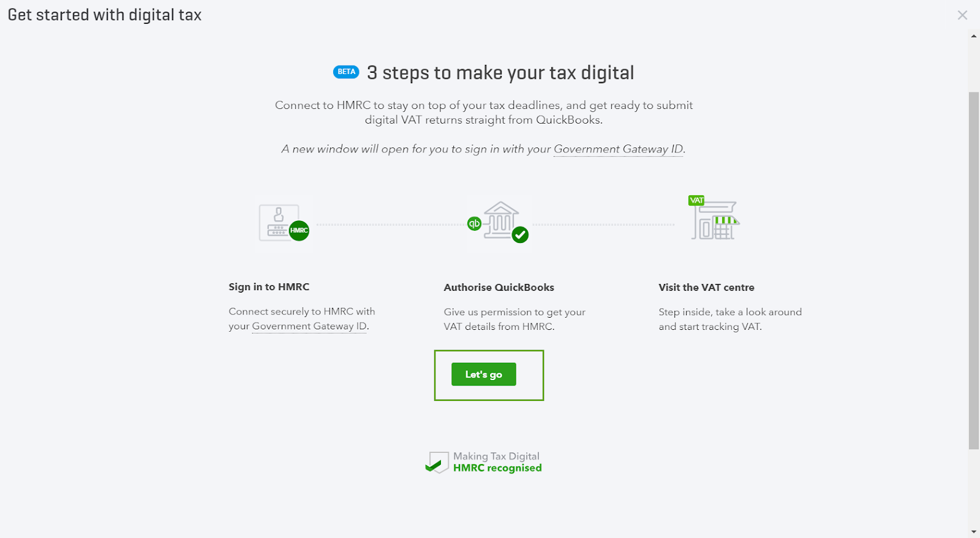The image size is (980, 538).
Task: Click the Authorise QuickBooks step heading
Action: coord(499,287)
